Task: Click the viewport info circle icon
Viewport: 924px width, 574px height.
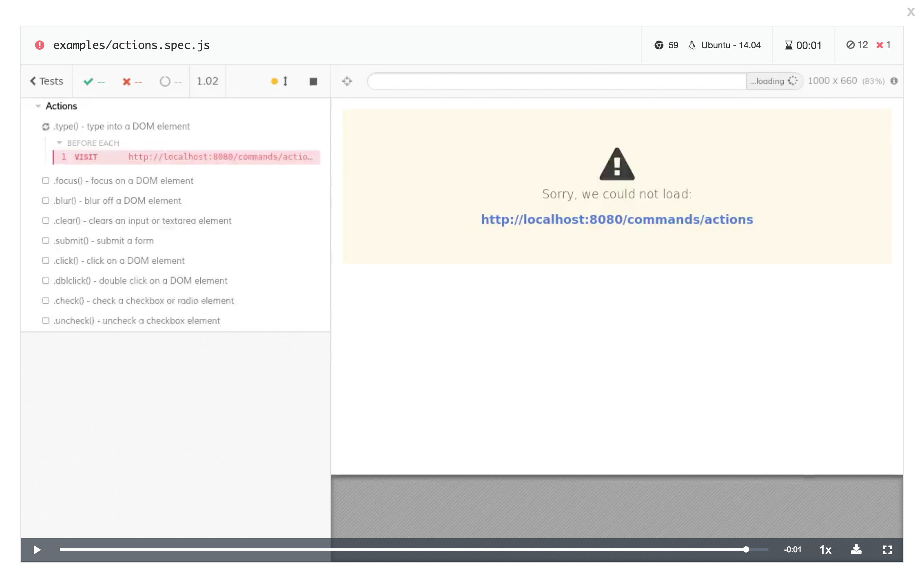Action: pyautogui.click(x=894, y=81)
